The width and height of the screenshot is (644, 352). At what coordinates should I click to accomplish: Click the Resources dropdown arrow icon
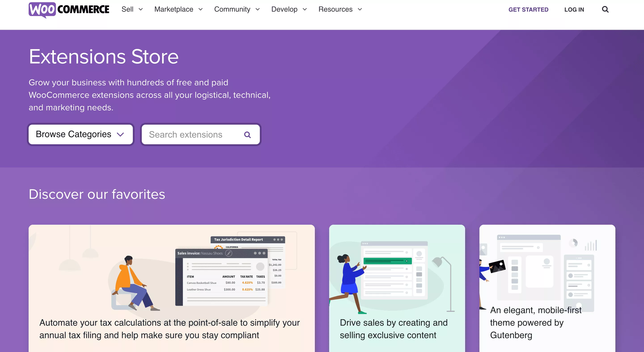pos(360,10)
